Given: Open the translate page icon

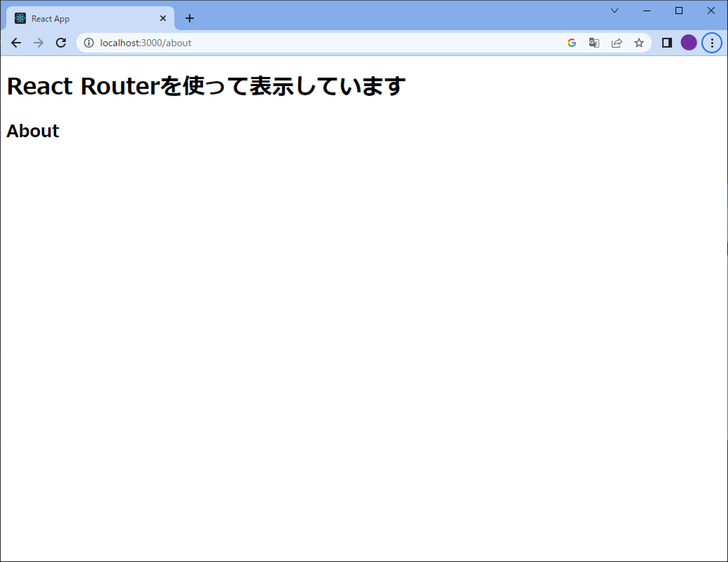Looking at the screenshot, I should click(594, 43).
